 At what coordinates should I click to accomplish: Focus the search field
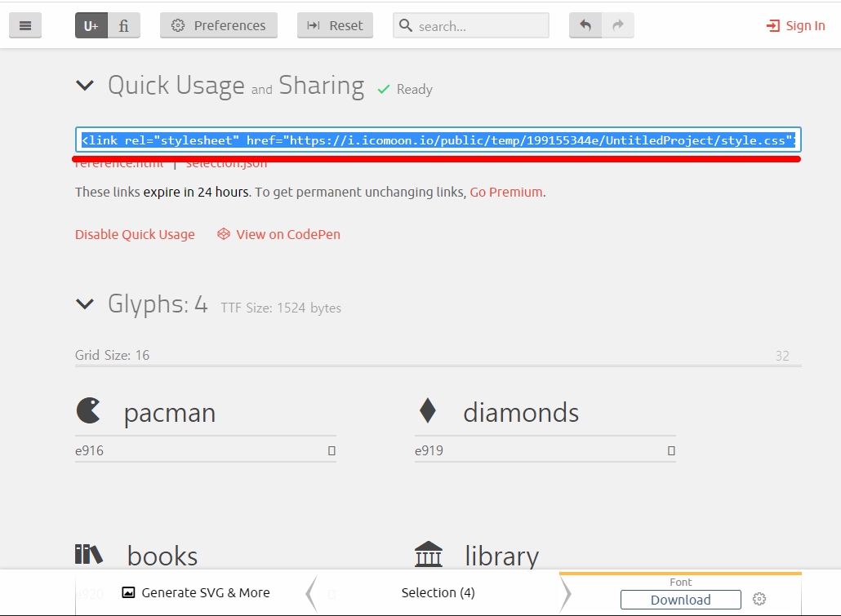[x=471, y=26]
